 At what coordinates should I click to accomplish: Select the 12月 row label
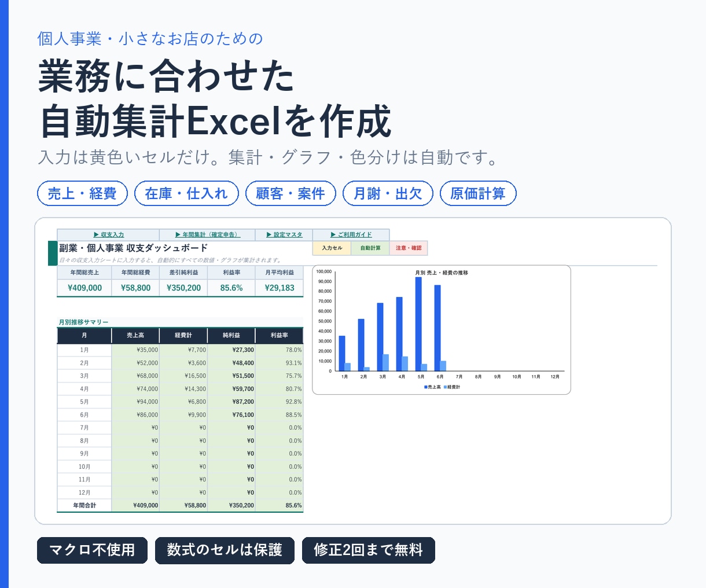84,493
